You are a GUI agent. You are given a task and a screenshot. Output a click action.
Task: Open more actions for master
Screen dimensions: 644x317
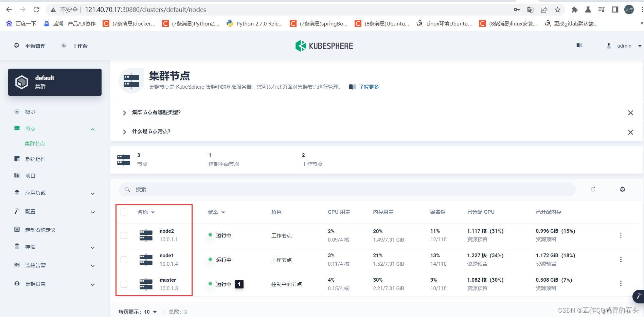point(621,284)
